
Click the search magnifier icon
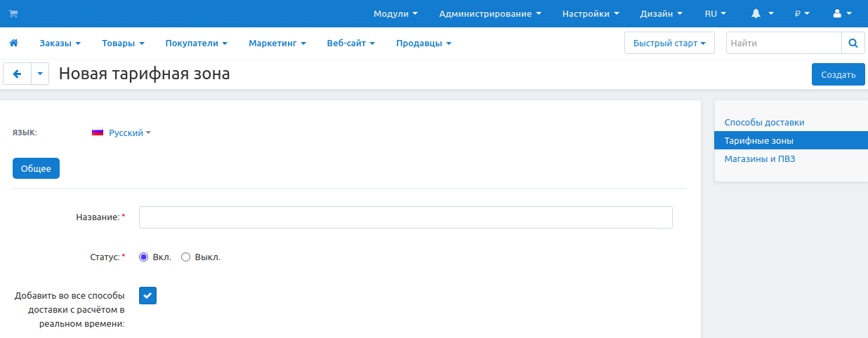(x=853, y=43)
